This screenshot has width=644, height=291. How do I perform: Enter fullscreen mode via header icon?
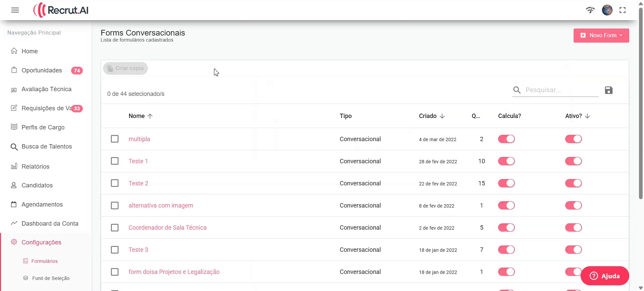pos(623,10)
